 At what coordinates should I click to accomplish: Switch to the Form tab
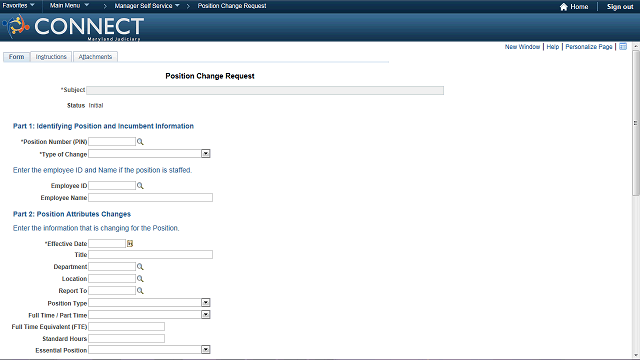[16, 57]
